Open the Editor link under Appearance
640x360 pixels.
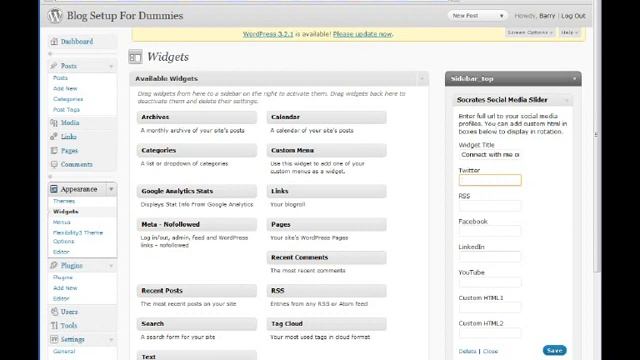61,252
